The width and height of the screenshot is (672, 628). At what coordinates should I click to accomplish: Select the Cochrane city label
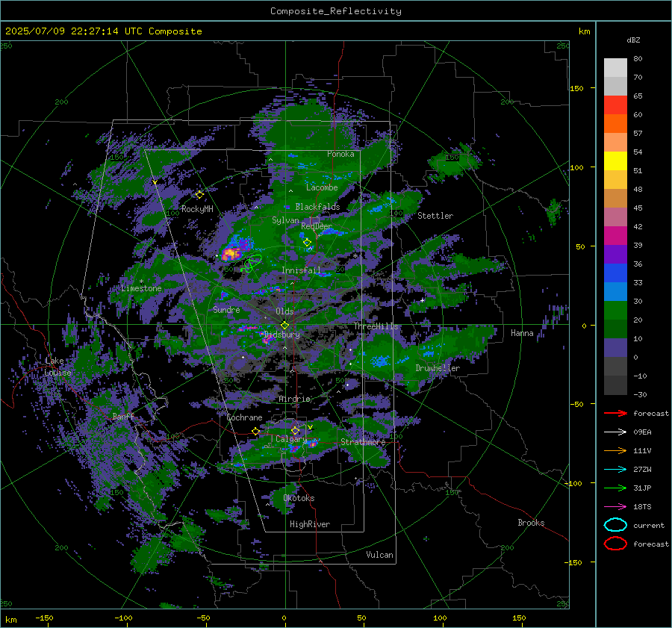[x=244, y=417]
